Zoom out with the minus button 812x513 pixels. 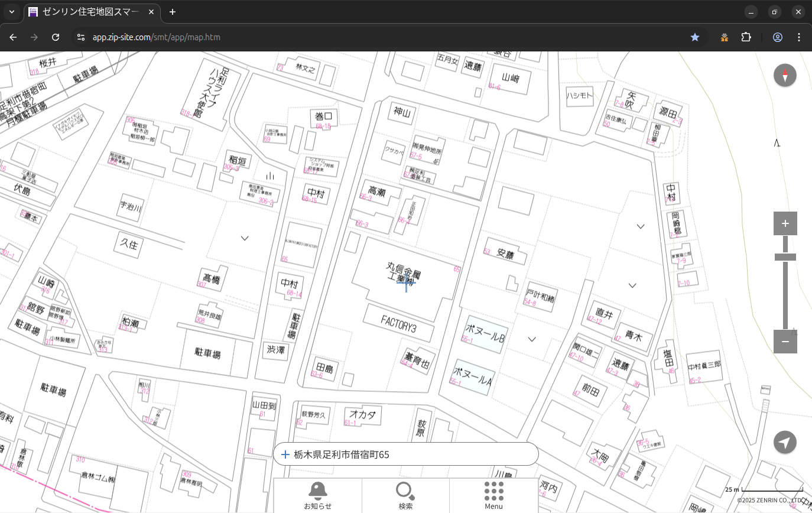coord(785,342)
